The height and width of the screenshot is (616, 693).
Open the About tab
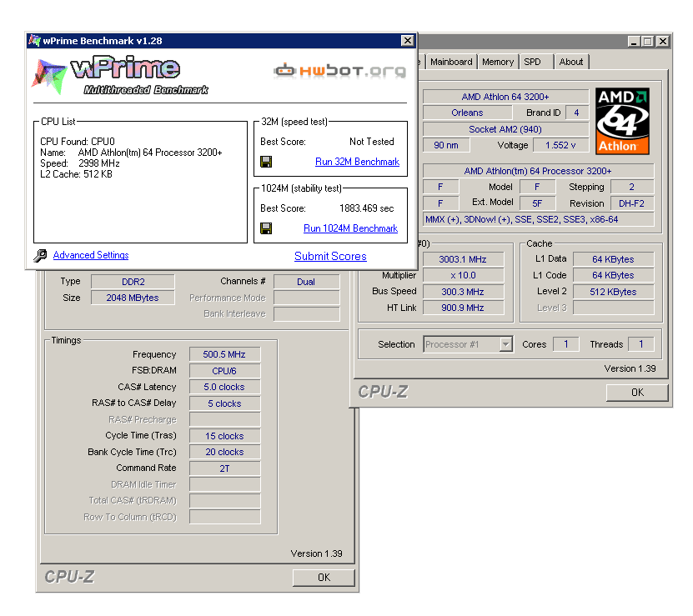click(571, 62)
